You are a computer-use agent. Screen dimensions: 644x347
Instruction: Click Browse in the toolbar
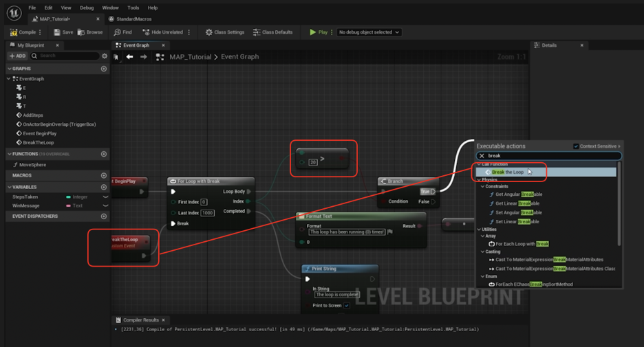pos(90,32)
